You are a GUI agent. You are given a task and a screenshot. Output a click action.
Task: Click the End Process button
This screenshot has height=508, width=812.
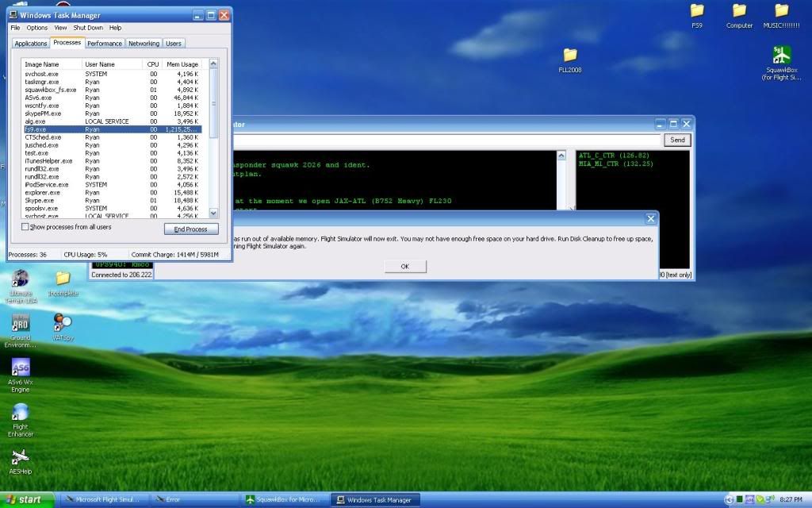(190, 229)
